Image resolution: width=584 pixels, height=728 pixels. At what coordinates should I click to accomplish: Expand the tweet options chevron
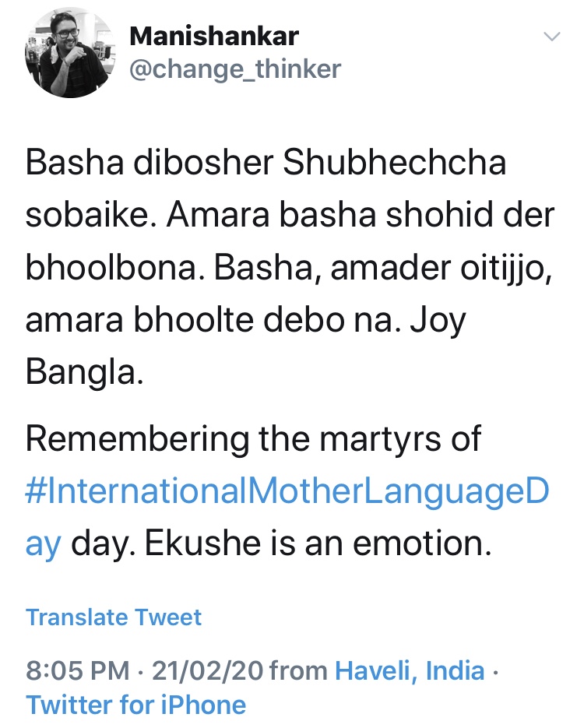551,37
